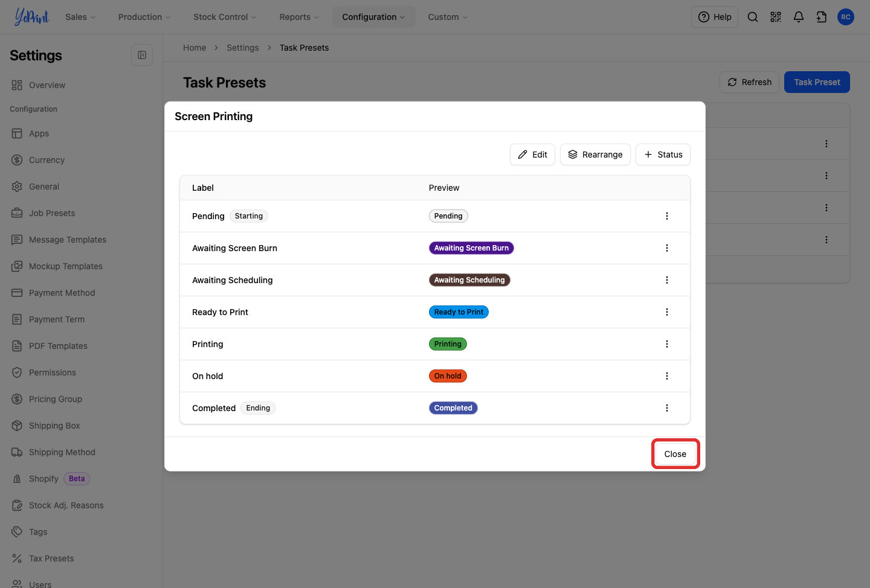This screenshot has height=588, width=870.
Task: Click the Ending tag next to Completed
Action: tap(258, 408)
